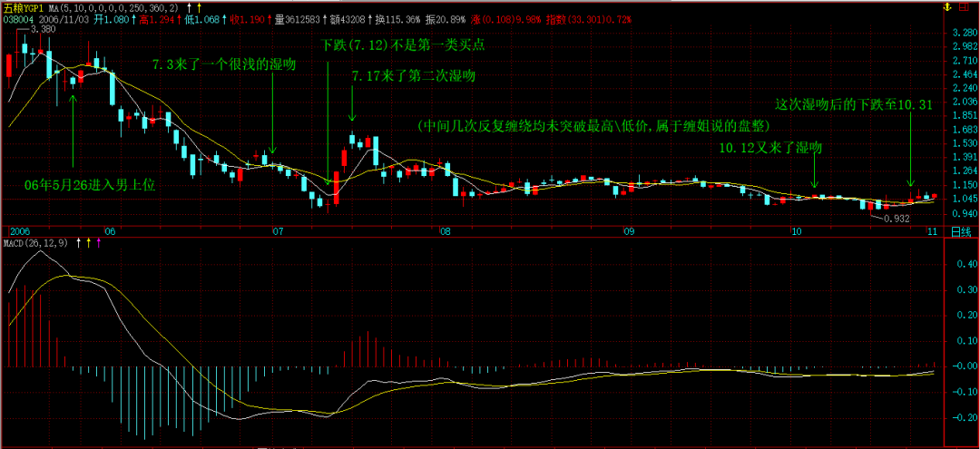This screenshot has height=449, width=980.
Task: Click the yellow MA10 arrow indicator
Action: pyautogui.click(x=199, y=7)
